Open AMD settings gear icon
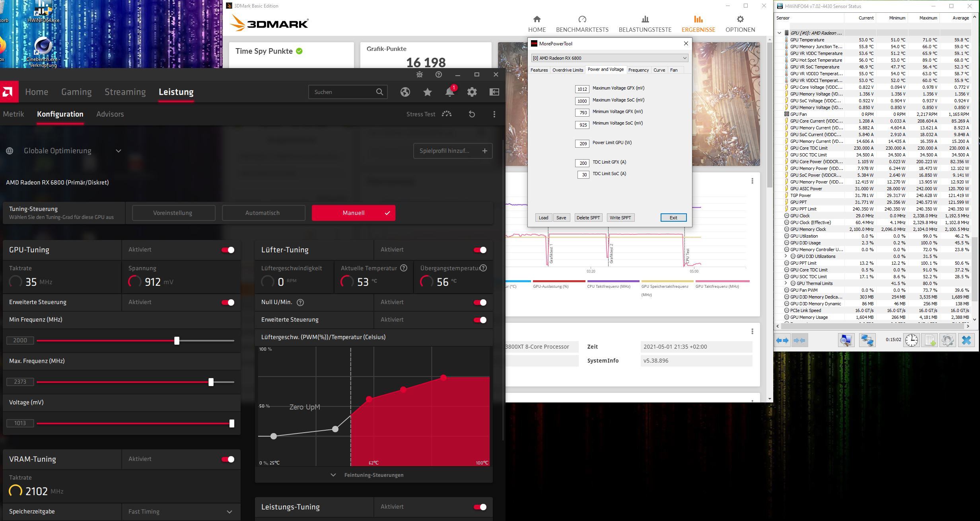 coord(472,92)
